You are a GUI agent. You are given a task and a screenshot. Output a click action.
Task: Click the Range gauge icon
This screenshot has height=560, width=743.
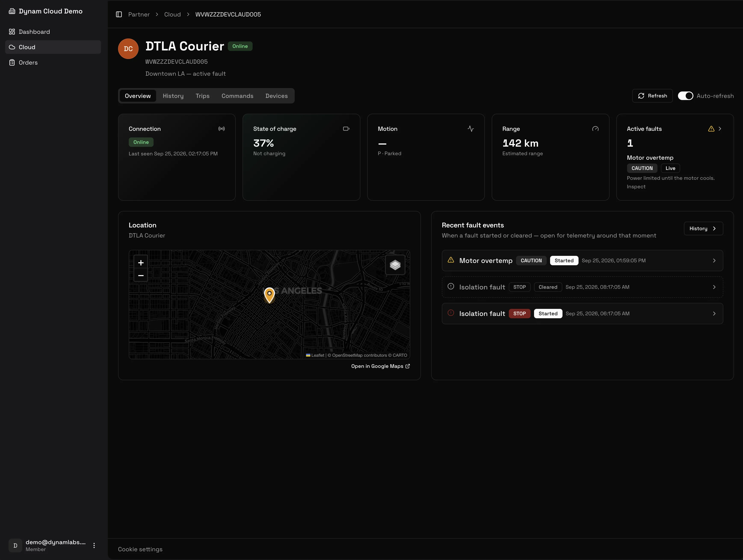pos(595,129)
